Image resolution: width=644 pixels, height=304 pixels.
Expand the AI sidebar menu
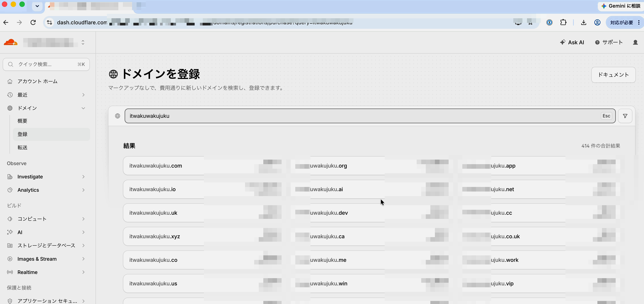[x=46, y=232]
